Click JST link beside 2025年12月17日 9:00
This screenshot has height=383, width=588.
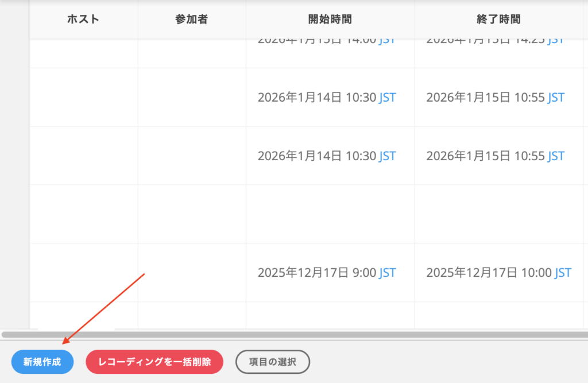[x=388, y=273]
